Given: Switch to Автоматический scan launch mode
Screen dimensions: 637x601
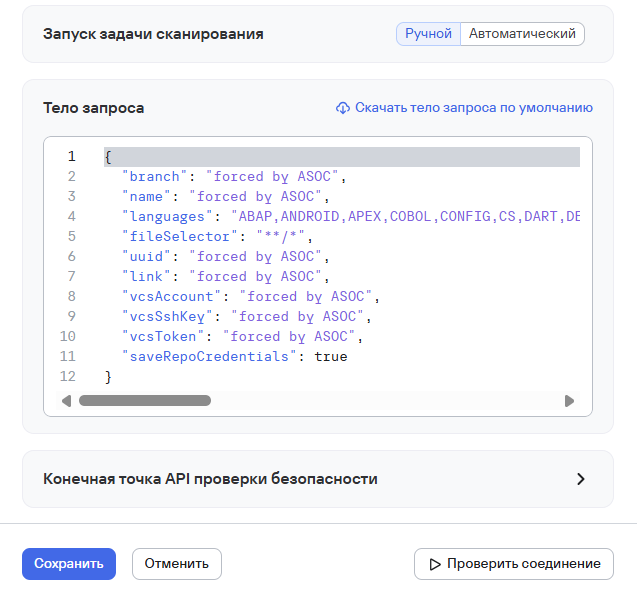Looking at the screenshot, I should [x=522, y=34].
